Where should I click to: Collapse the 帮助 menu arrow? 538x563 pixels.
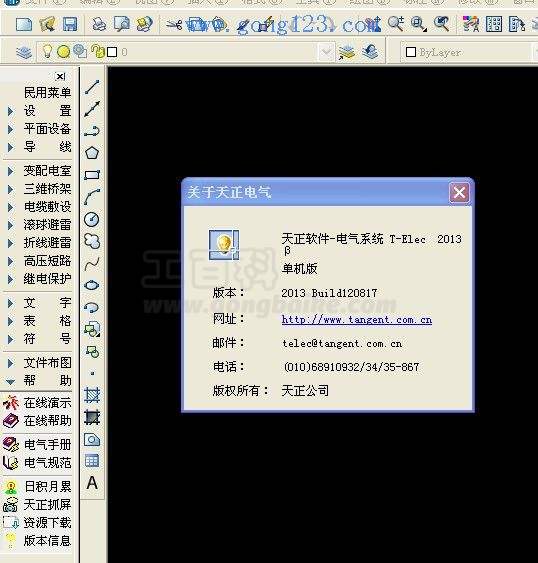point(10,382)
